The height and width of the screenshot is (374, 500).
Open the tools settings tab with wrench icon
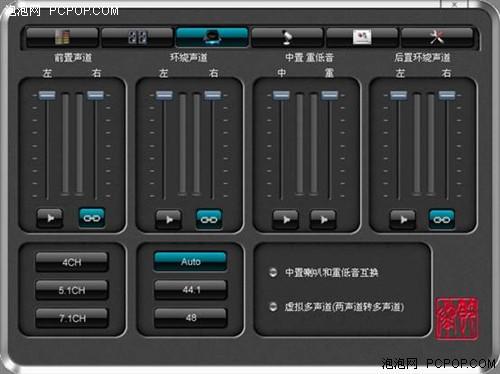[437, 37]
